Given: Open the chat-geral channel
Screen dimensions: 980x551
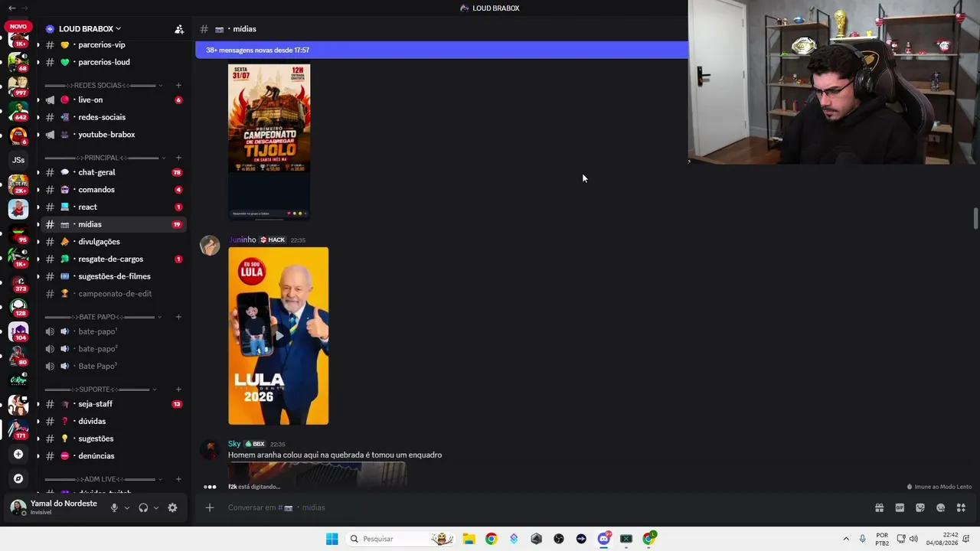Looking at the screenshot, I should (x=114, y=172).
